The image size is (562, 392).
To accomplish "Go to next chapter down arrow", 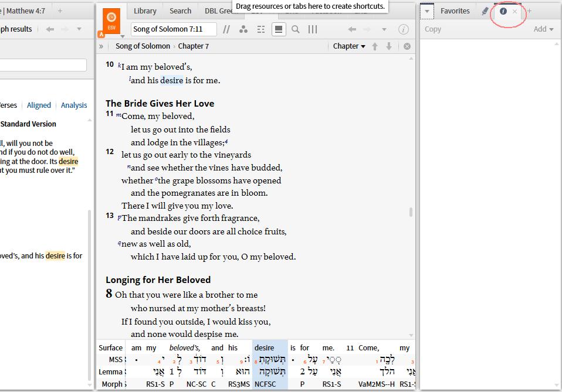I will 389,46.
